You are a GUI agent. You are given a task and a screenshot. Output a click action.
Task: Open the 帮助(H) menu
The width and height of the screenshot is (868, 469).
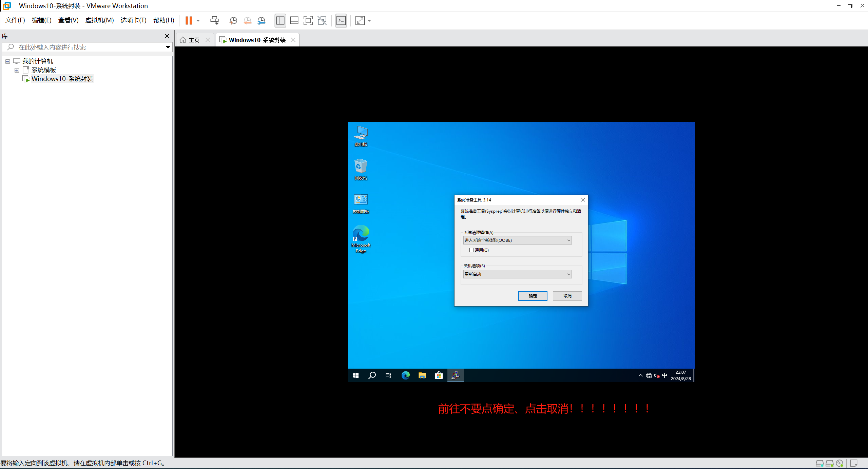[163, 20]
